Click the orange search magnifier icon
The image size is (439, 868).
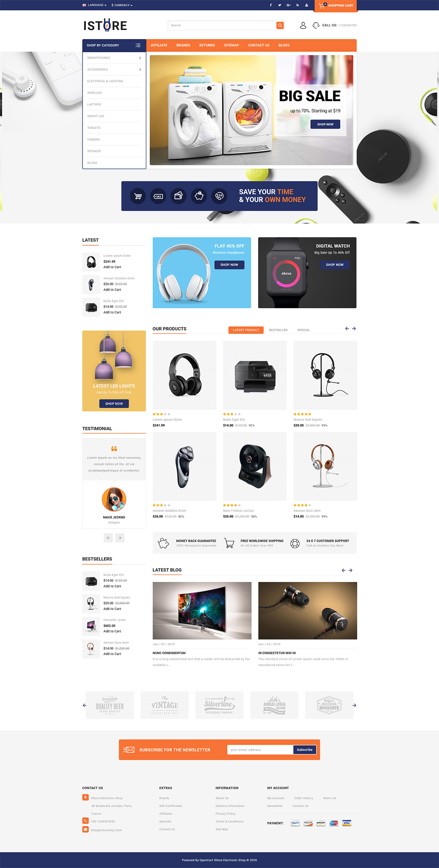coord(280,25)
